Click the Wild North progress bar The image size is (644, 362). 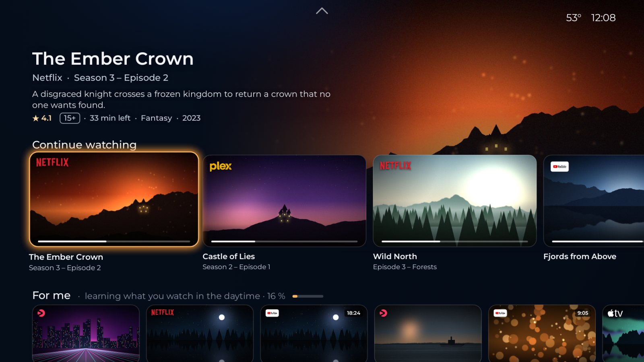[455, 241]
